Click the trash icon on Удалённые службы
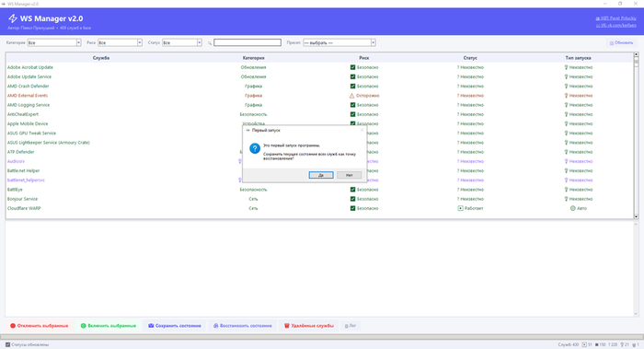This screenshot has height=349, width=644. click(287, 326)
